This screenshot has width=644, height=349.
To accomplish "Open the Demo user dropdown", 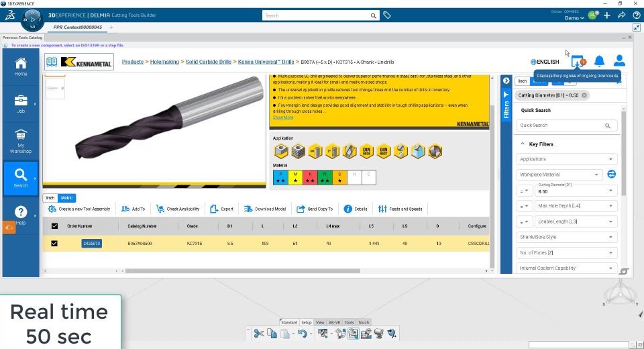I will point(574,18).
